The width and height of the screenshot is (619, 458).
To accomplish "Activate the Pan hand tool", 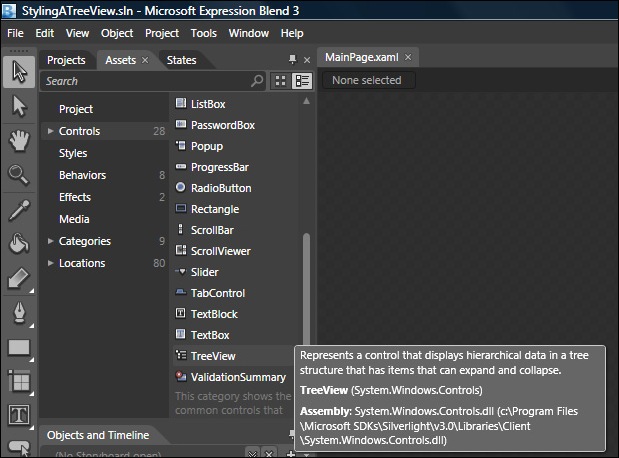I will 19,140.
